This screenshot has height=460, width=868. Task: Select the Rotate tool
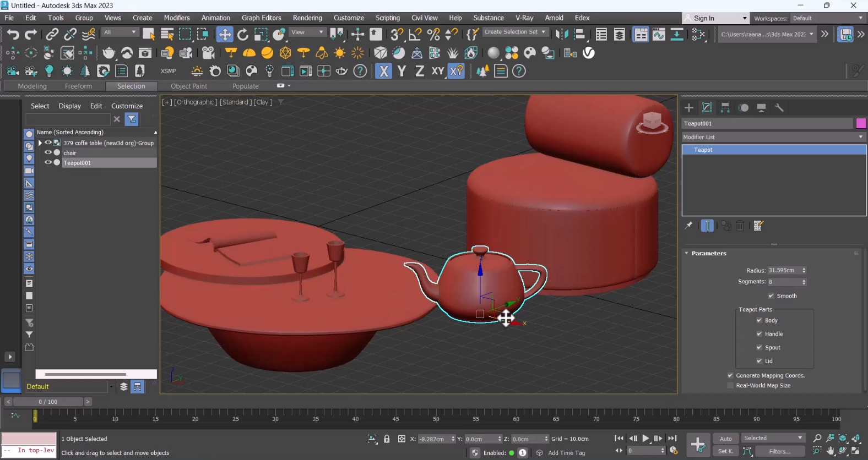(243, 35)
